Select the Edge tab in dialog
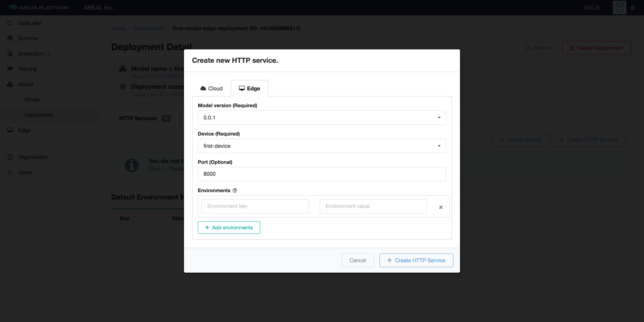 point(249,88)
